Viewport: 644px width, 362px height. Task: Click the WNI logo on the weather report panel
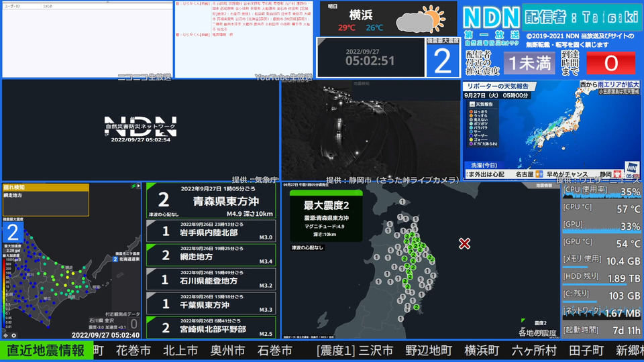tap(632, 168)
